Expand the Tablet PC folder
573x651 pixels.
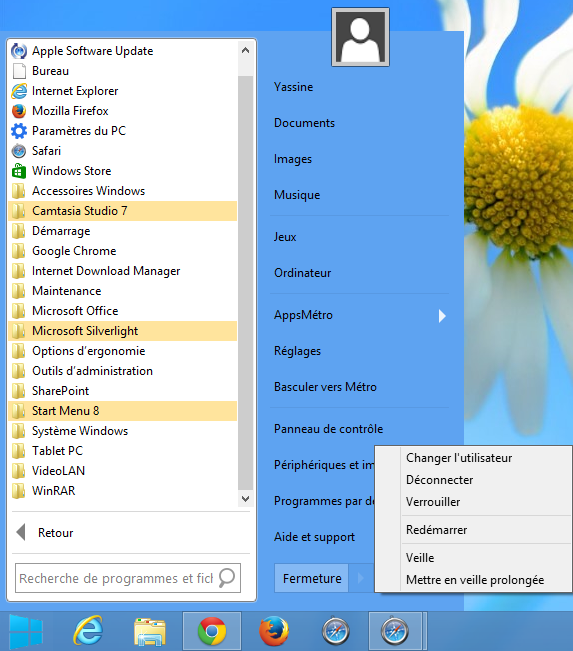click(x=122, y=451)
